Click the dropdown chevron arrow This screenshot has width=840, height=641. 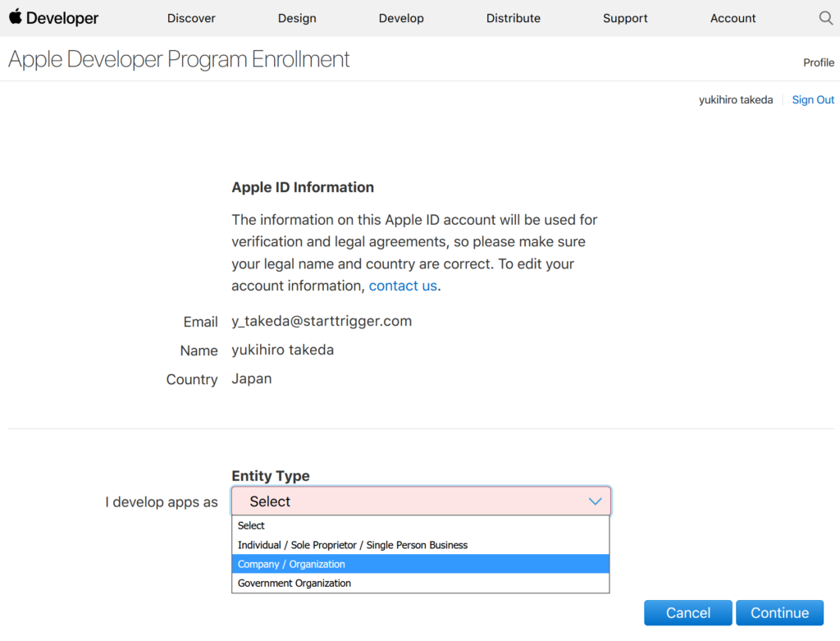596,501
